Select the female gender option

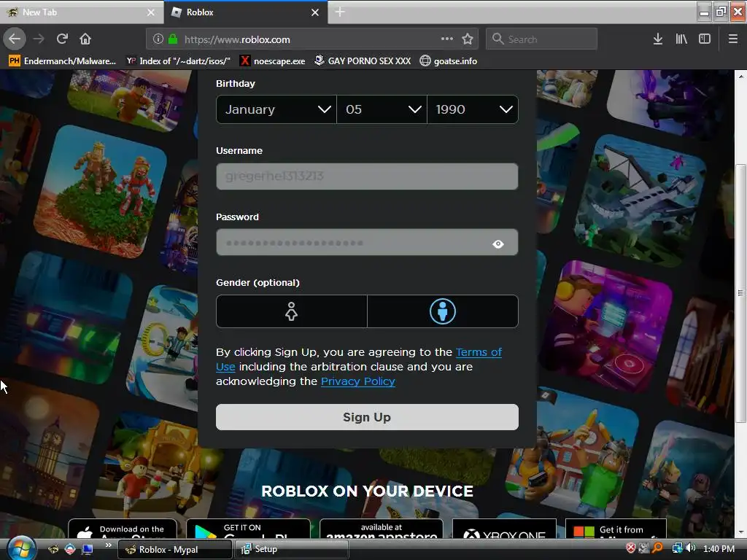click(x=292, y=311)
